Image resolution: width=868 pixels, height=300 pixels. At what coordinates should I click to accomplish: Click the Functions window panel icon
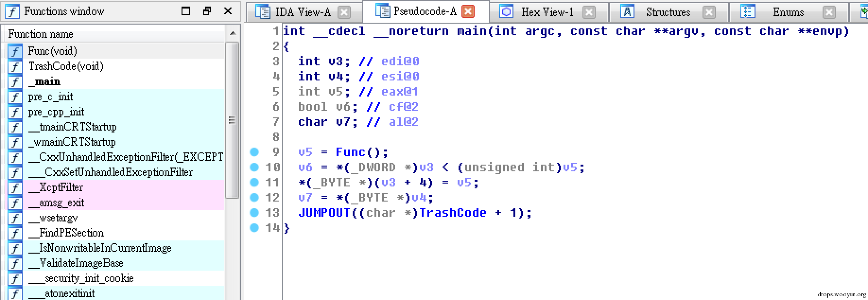point(12,11)
